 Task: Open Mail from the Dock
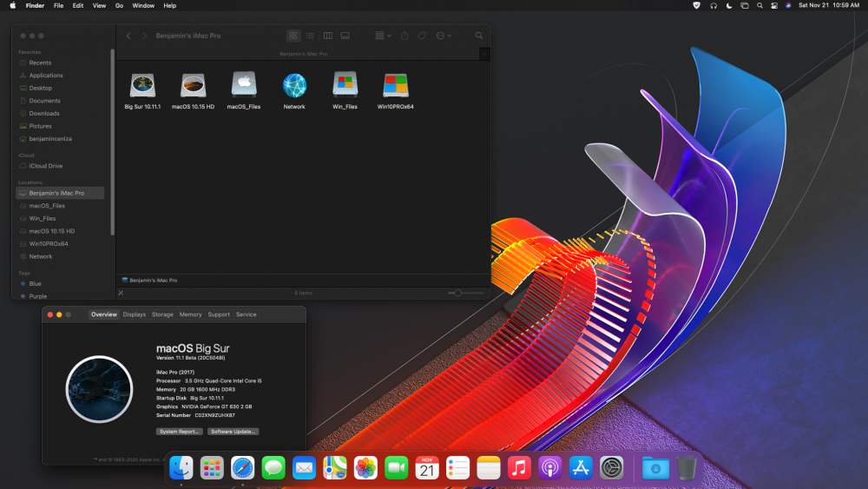point(304,468)
